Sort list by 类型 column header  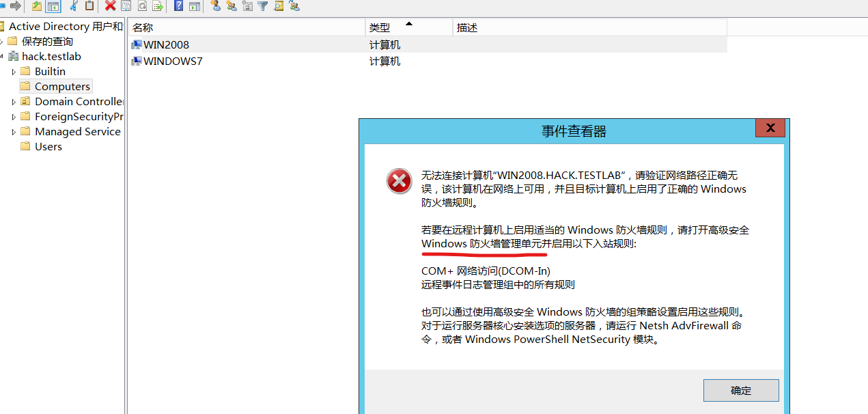pyautogui.click(x=380, y=28)
